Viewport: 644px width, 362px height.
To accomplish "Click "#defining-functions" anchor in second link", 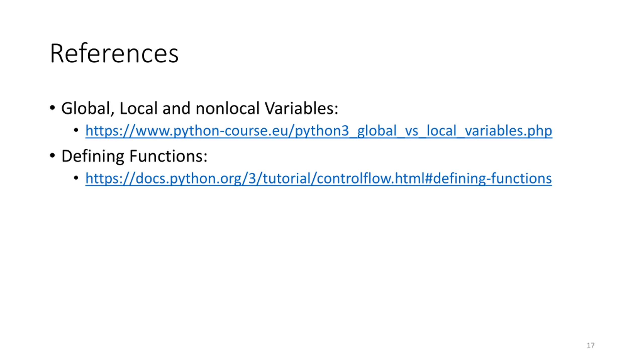I will pos(488,178).
